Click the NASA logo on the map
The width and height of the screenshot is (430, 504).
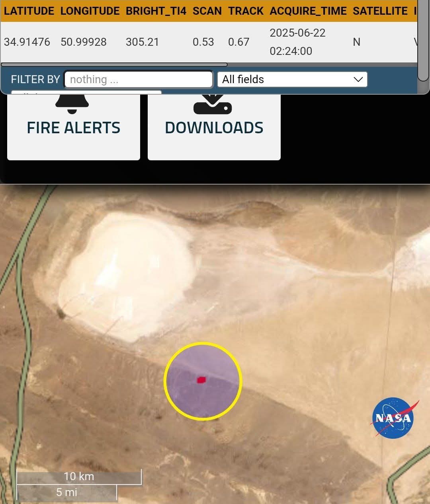click(x=393, y=418)
